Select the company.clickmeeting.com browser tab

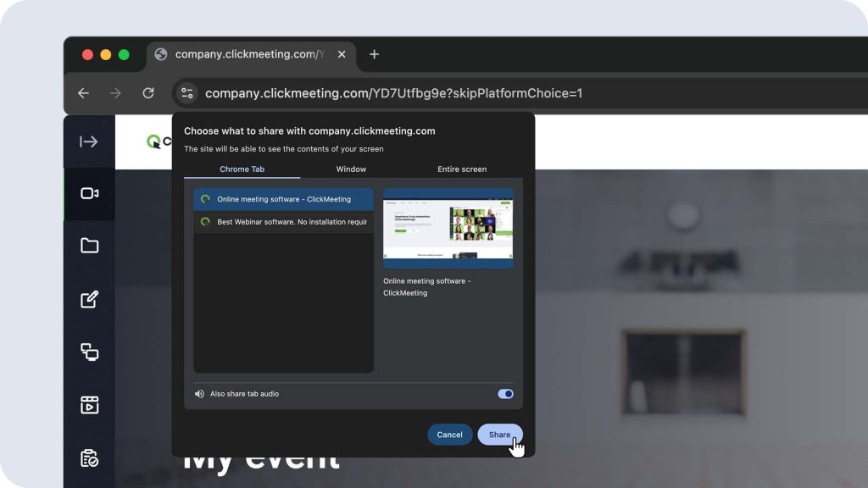(251, 54)
